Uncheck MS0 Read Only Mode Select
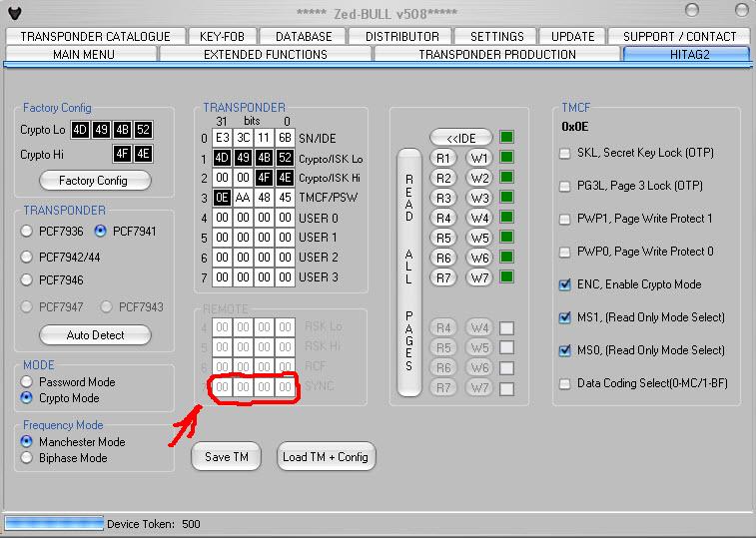The height and width of the screenshot is (538, 756). 564,351
